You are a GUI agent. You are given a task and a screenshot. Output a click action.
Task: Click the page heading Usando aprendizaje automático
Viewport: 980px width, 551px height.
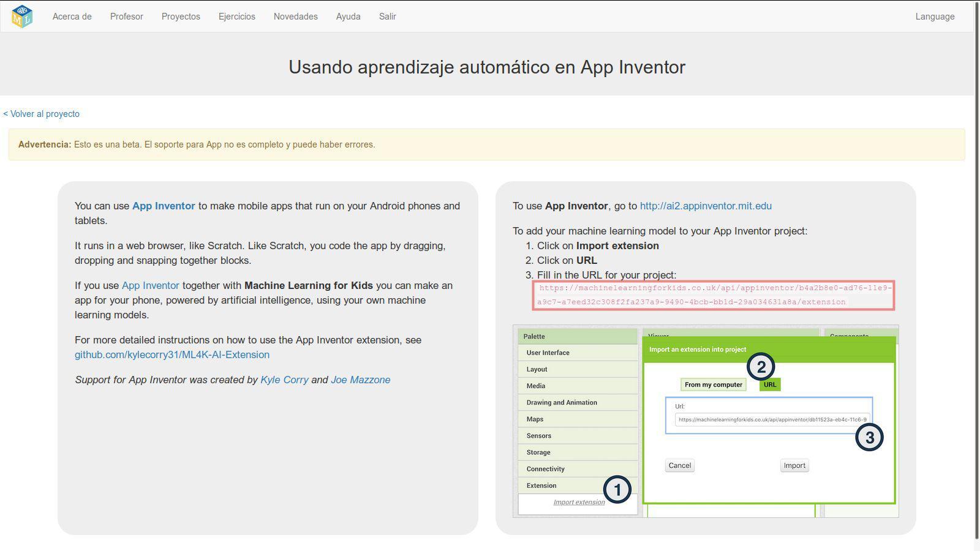coord(487,67)
